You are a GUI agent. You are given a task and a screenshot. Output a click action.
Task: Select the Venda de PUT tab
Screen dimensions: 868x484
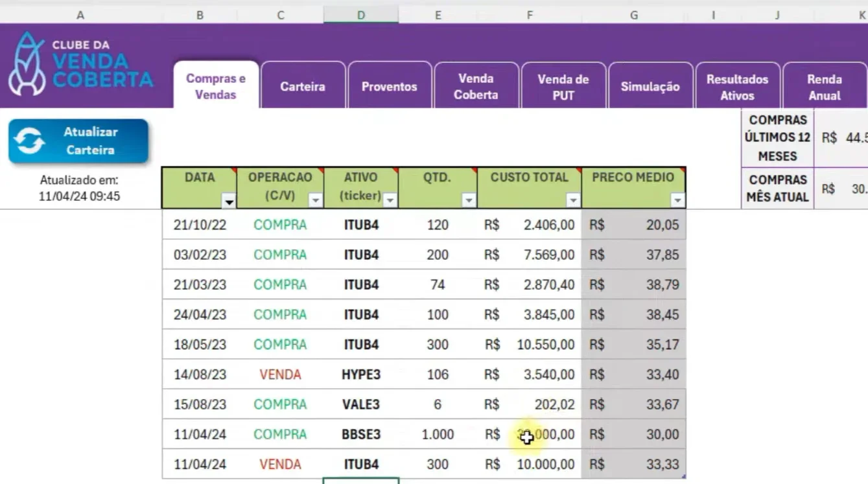coord(563,85)
